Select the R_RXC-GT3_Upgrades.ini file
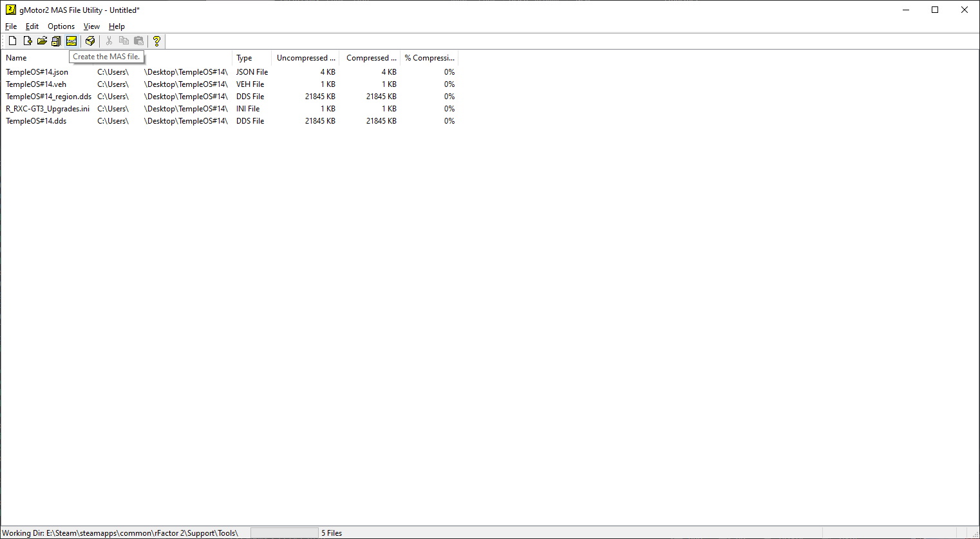980x539 pixels. (x=48, y=109)
